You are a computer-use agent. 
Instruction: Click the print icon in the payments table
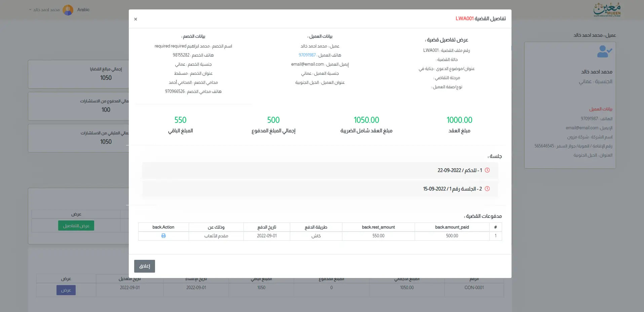point(163,236)
